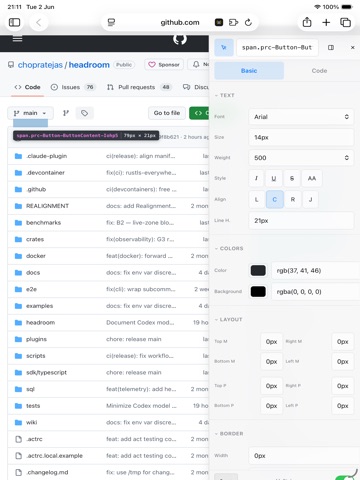The height and width of the screenshot is (480, 360).
Task: Open the tags icon button
Action: [85, 113]
